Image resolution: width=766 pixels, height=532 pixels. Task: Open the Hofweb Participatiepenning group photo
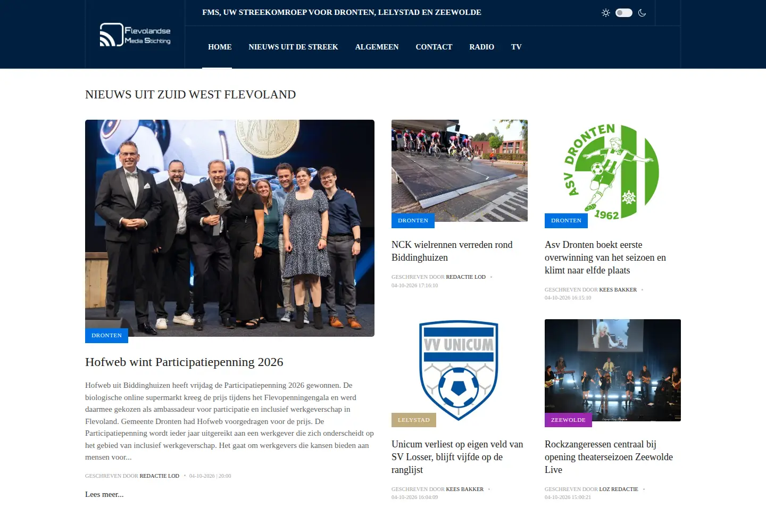[x=230, y=228]
